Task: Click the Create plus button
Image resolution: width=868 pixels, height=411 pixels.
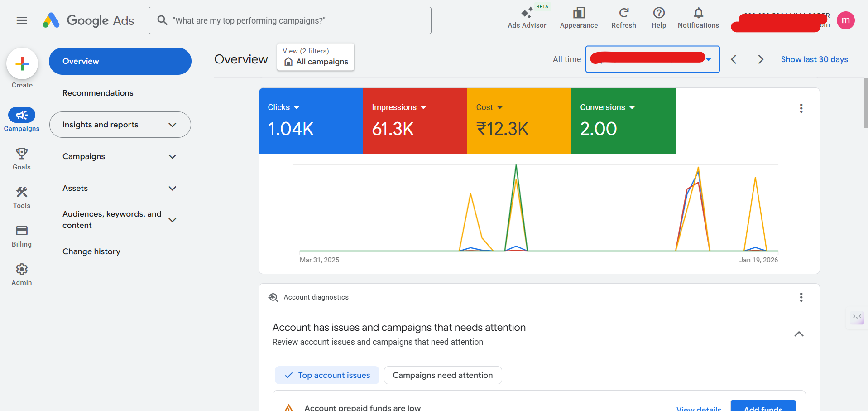Action: click(22, 64)
